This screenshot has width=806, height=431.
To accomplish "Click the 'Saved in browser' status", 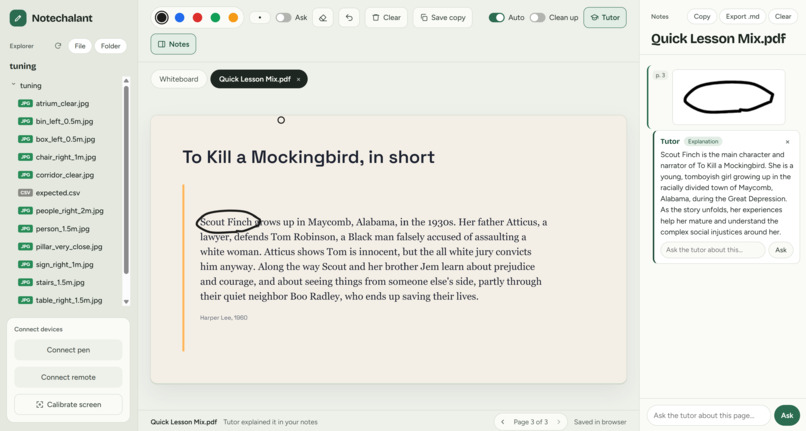I will click(x=600, y=422).
